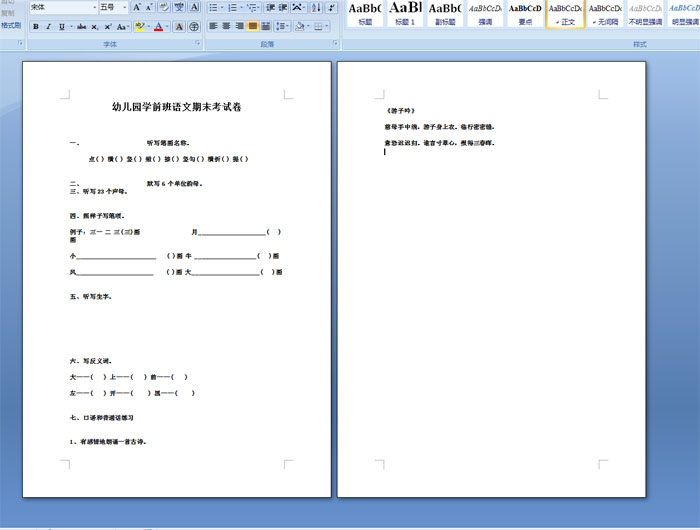This screenshot has width=700, height=530.
Task: Open the multilevel list menu
Action: [253, 8]
